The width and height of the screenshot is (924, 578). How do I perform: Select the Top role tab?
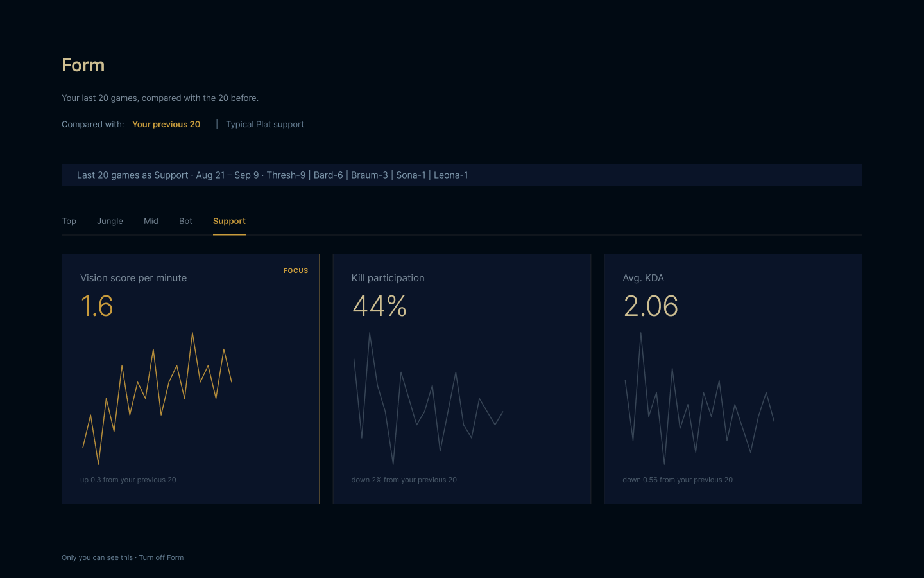click(x=69, y=221)
